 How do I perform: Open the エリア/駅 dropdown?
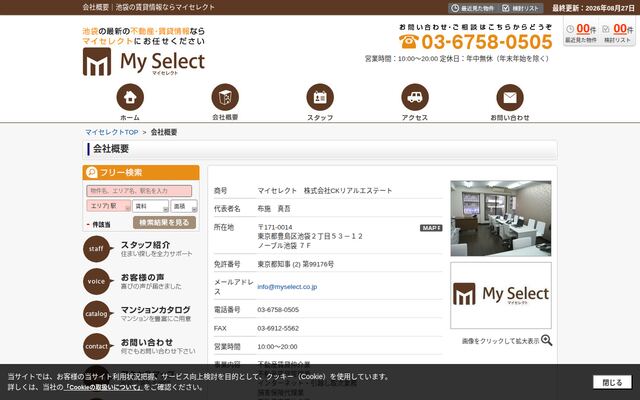point(109,206)
